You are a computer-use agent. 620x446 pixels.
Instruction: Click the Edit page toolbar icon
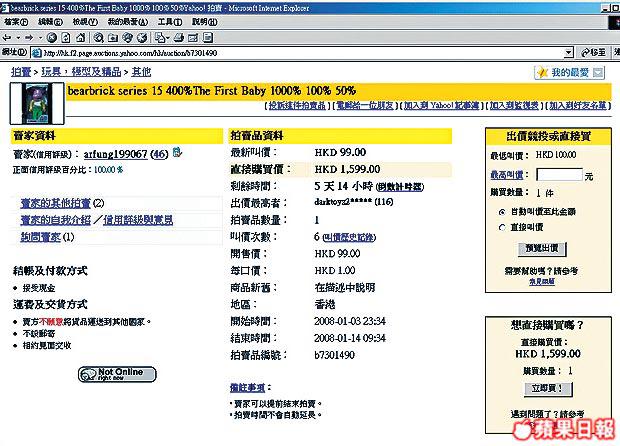click(193, 38)
